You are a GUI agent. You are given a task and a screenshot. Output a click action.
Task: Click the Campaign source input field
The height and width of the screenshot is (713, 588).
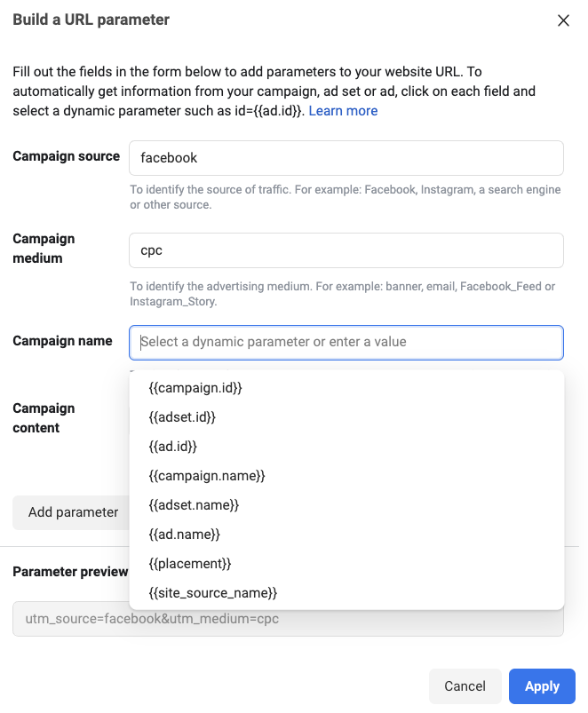(x=346, y=158)
